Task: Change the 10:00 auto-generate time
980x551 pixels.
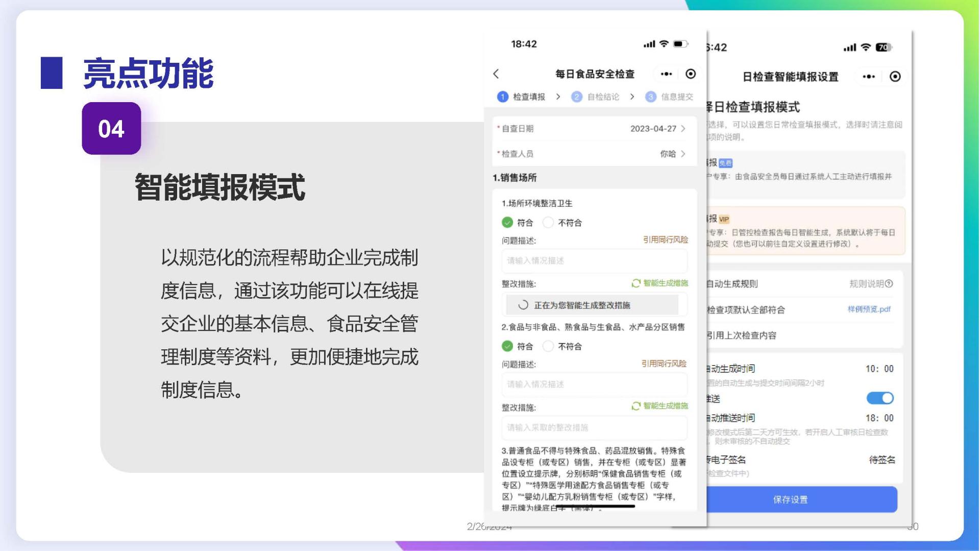Action: [879, 369]
